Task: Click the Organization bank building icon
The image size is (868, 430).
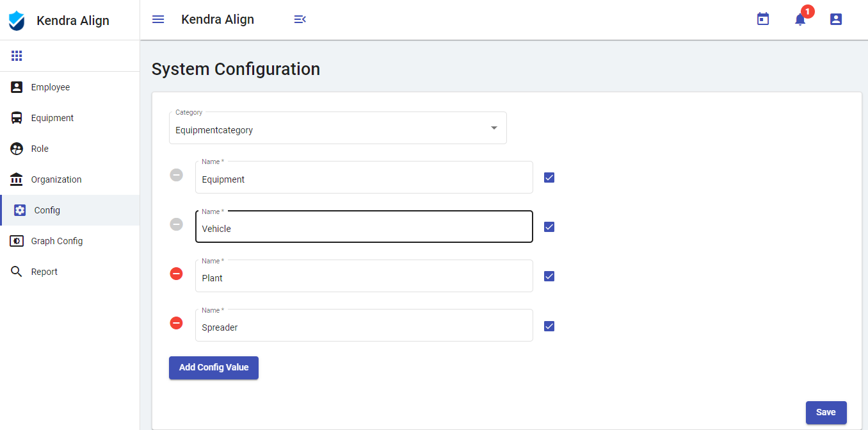Action: (x=17, y=179)
